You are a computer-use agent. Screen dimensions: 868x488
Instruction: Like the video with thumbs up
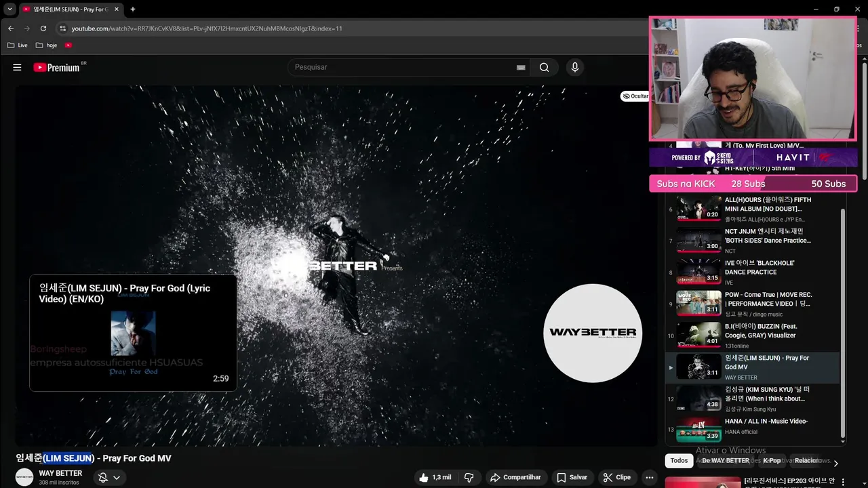(435, 477)
